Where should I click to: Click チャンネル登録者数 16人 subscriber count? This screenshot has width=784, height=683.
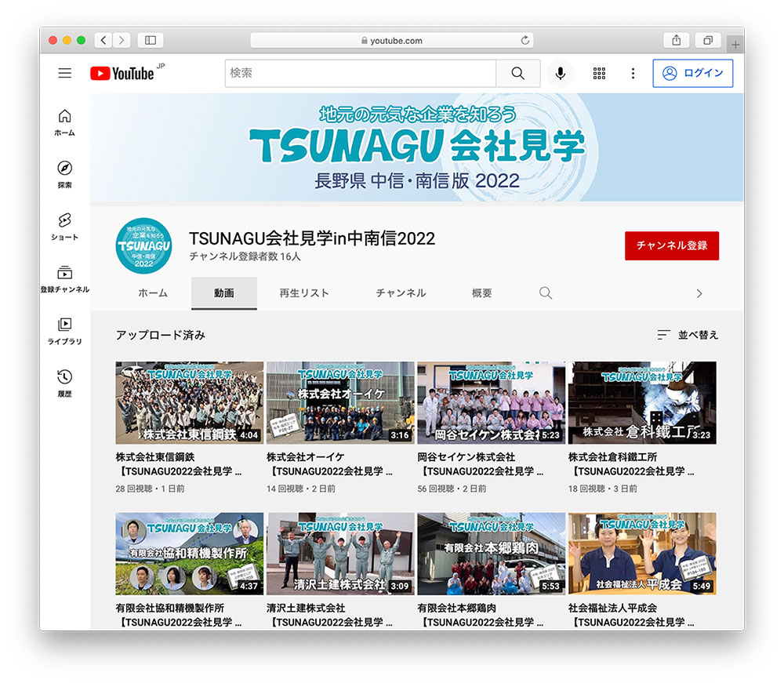[x=245, y=256]
